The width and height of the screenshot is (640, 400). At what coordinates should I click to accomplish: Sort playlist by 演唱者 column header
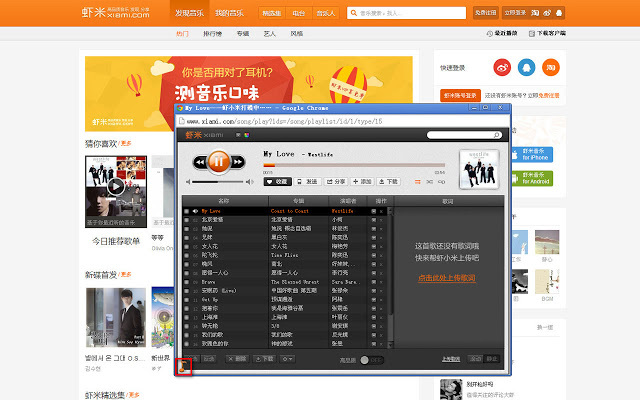pos(348,201)
